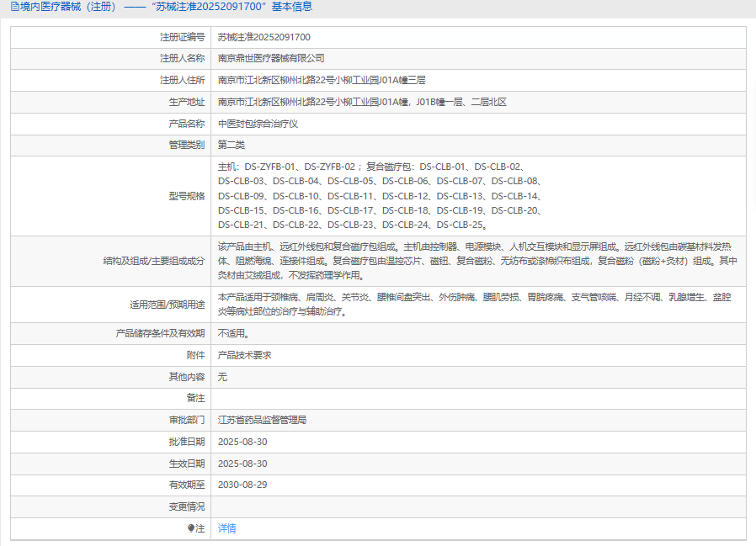Click registrant name 南京鼎世医疗器械有限公司
The height and width of the screenshot is (546, 756).
(x=271, y=58)
